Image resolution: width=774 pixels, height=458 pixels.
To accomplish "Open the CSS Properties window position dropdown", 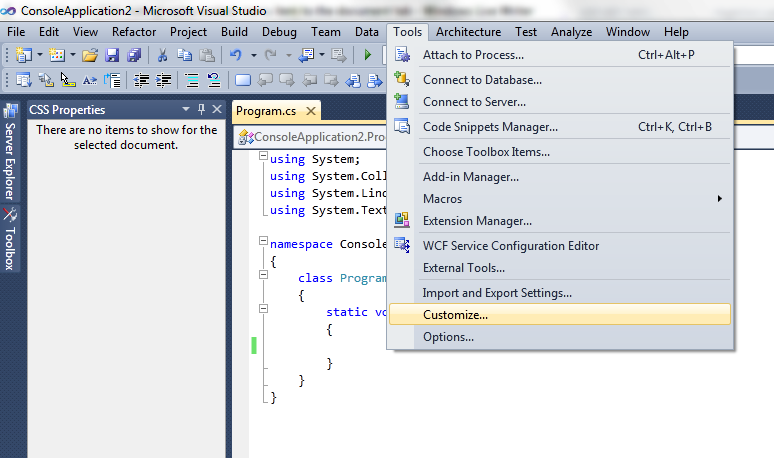I will point(186,110).
